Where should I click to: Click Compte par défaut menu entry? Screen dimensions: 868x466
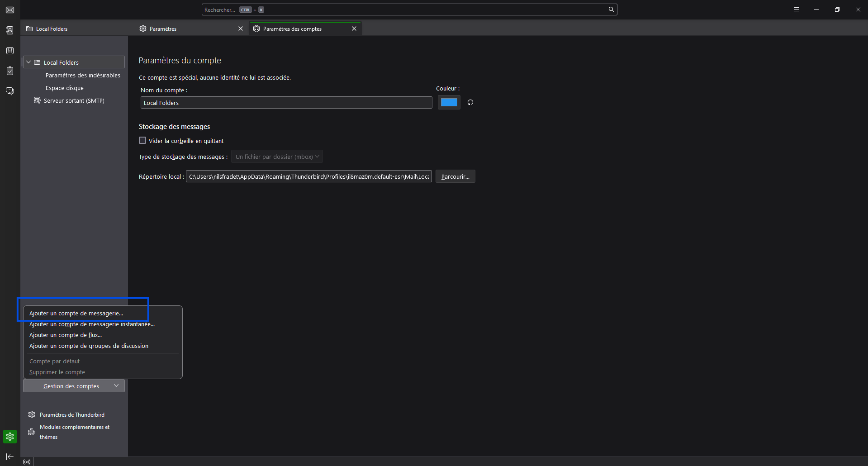(103, 361)
